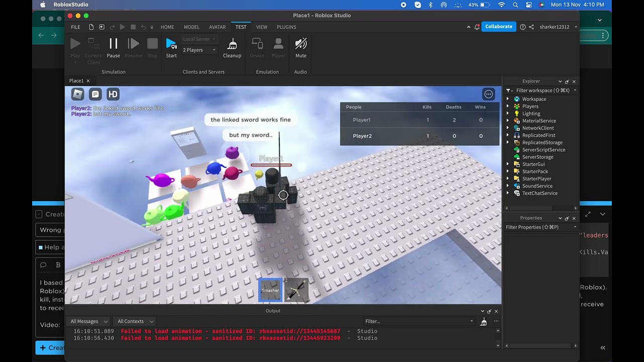Pop out the Explorer panel
The height and width of the screenshot is (362, 644).
(567, 81)
